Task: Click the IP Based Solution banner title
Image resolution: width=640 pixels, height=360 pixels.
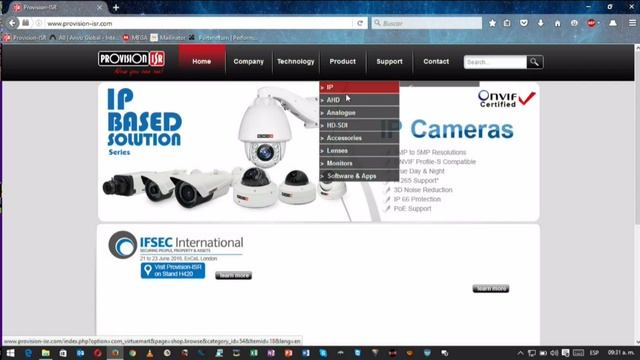Action: click(144, 122)
